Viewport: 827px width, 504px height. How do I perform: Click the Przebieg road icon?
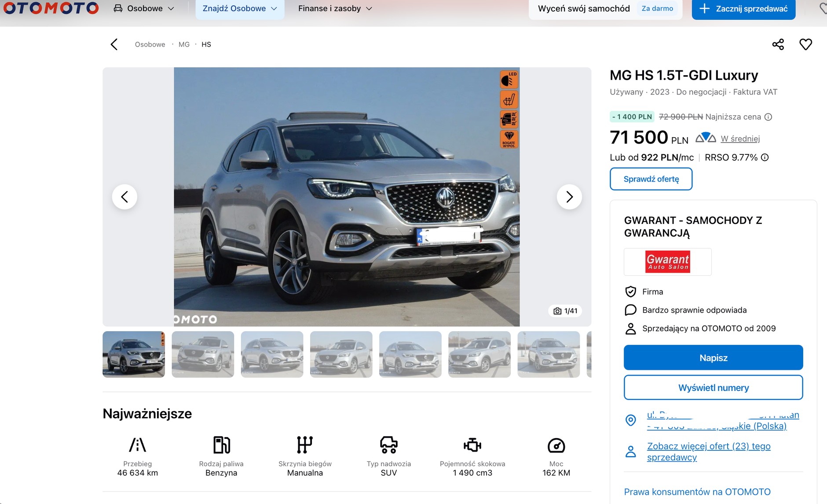pos(138,445)
